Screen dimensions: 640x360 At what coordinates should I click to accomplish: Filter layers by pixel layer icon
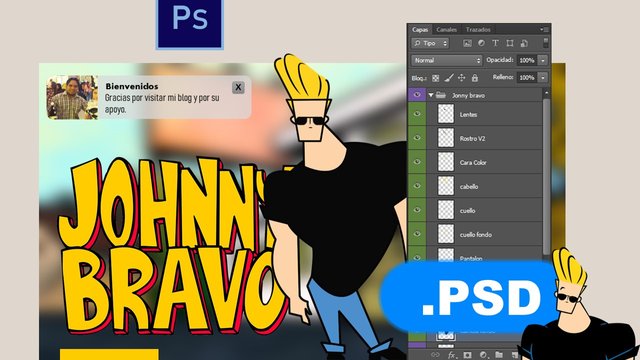467,43
